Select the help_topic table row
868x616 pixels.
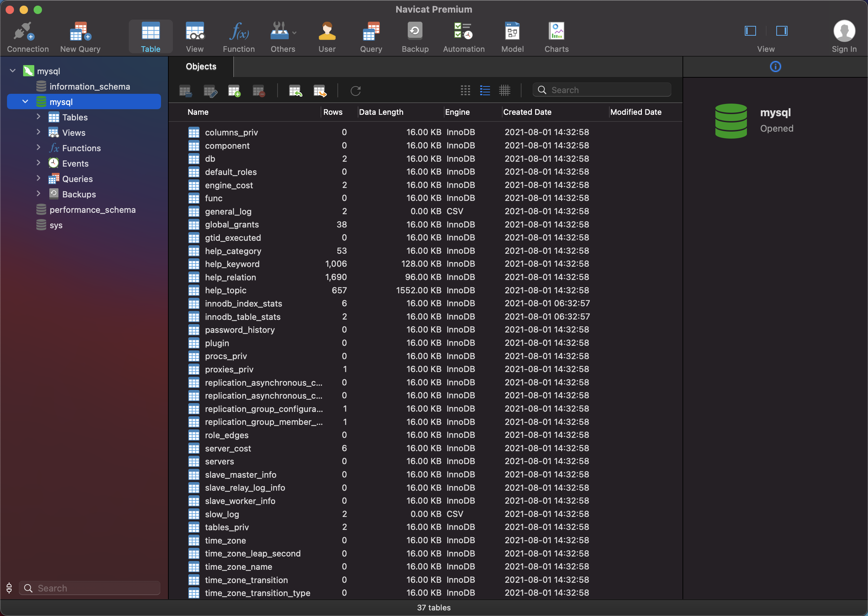[226, 290]
